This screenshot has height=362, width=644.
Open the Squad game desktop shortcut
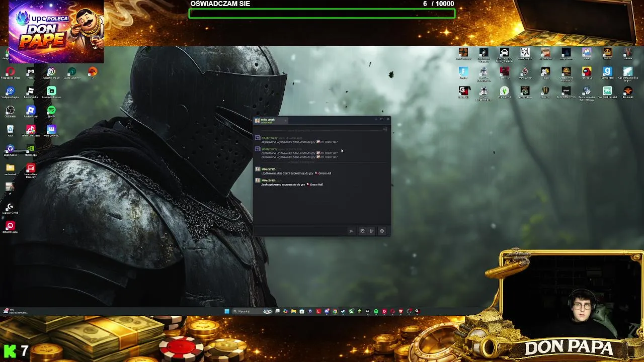(545, 73)
